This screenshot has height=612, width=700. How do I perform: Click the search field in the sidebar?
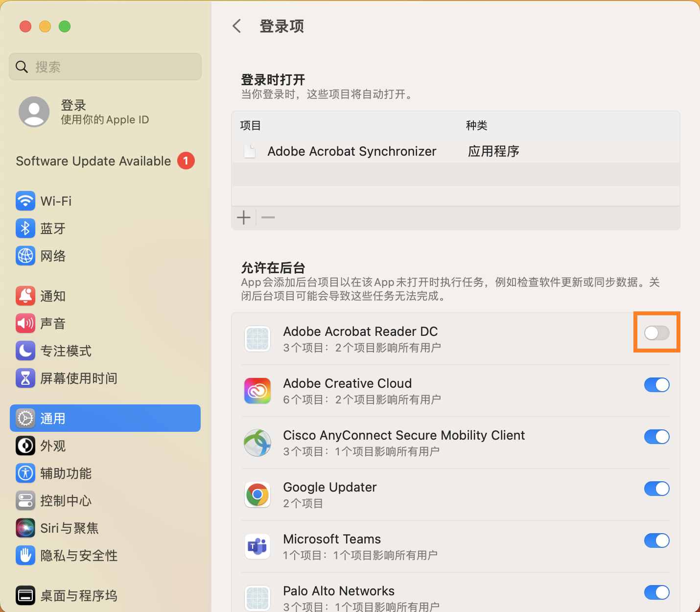pyautogui.click(x=105, y=67)
